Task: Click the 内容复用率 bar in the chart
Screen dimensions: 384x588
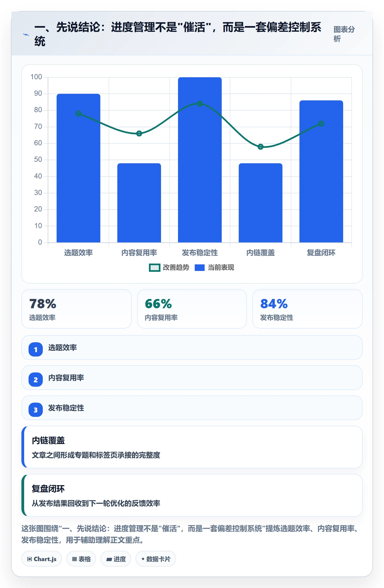Action: coord(139,203)
